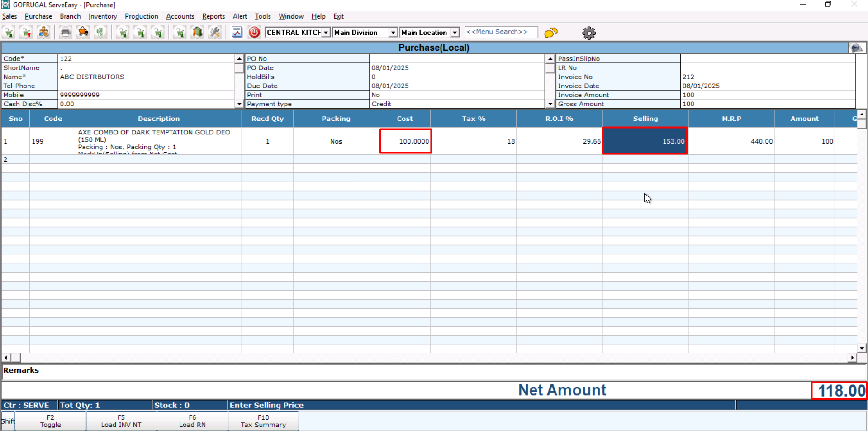Click the item grid vertical scroll-up arrow
The height and width of the screenshot is (431, 868).
coord(862,115)
